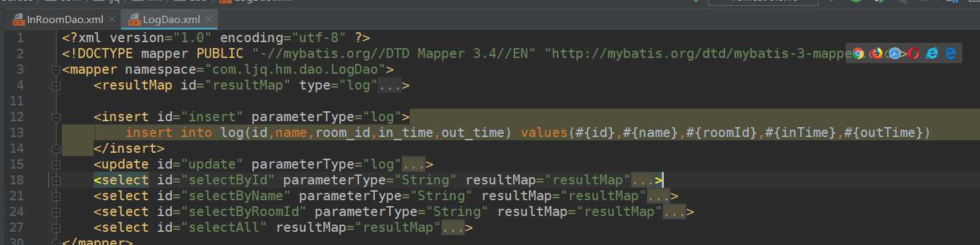Click the id="insert" attribute
This screenshot has height=245, width=980.
[x=201, y=117]
